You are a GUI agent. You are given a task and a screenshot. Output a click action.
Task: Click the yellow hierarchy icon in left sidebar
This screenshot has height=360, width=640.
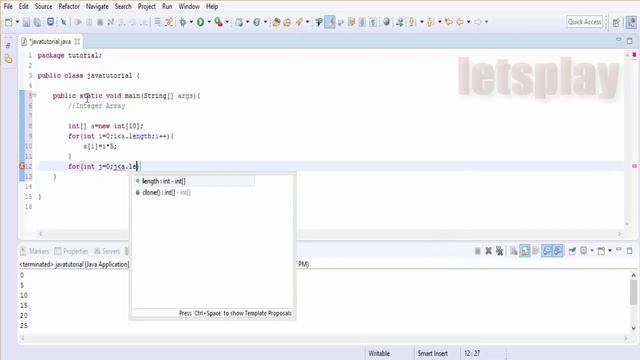(9, 60)
